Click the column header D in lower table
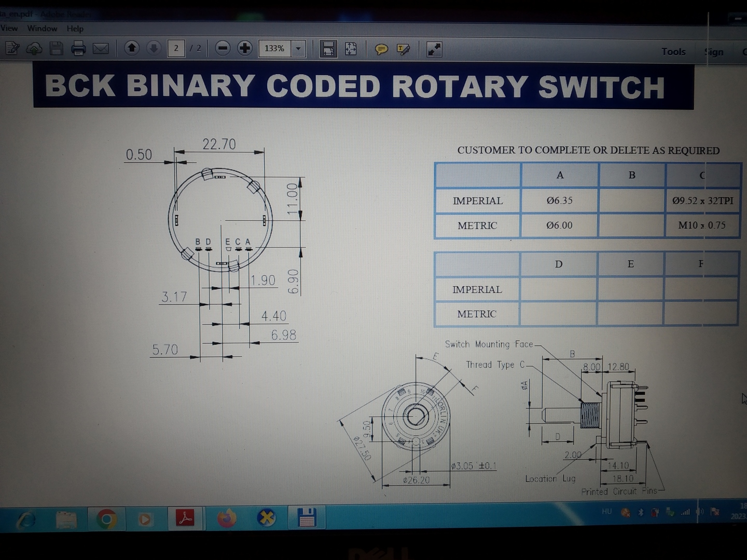The height and width of the screenshot is (560, 747). [x=559, y=264]
